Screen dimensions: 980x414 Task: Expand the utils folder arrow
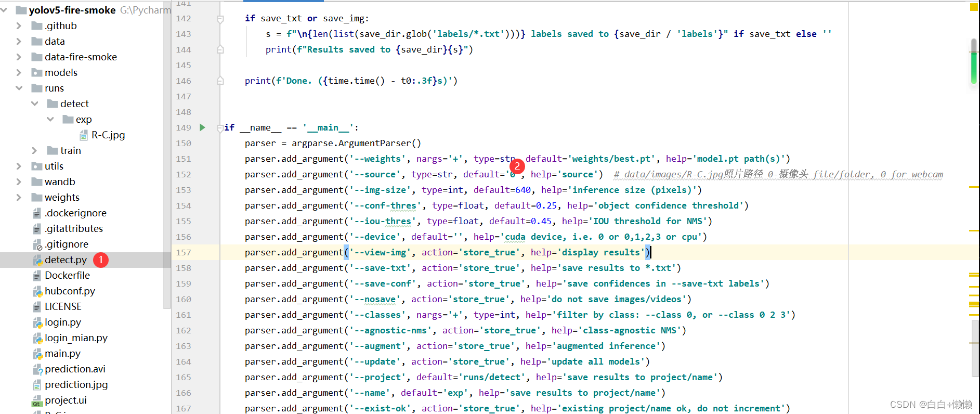(x=19, y=166)
